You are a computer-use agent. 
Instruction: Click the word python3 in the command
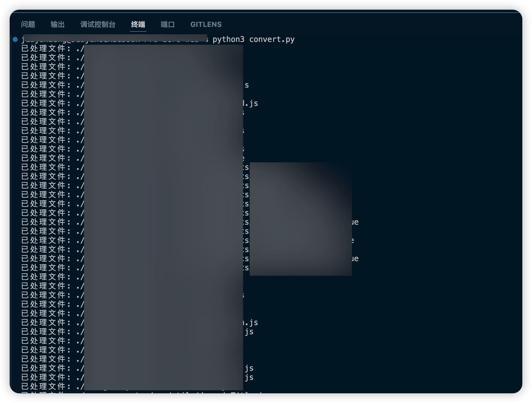point(228,39)
